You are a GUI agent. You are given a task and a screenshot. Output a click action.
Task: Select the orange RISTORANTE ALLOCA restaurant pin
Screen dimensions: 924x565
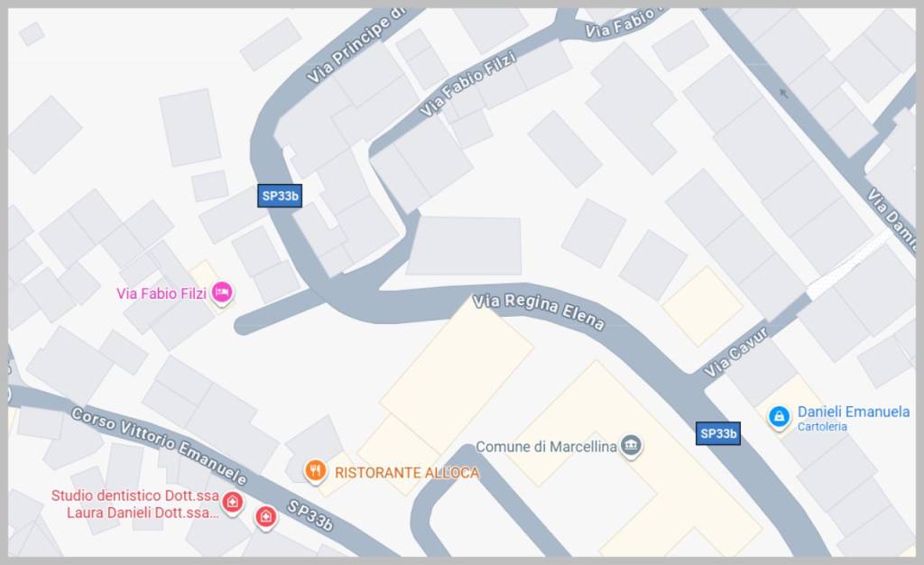(x=315, y=471)
